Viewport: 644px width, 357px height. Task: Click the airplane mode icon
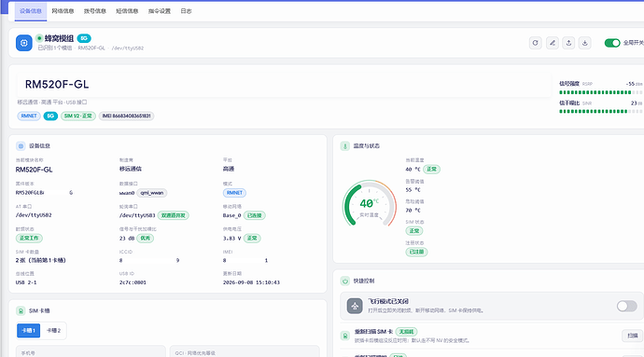click(x=355, y=306)
